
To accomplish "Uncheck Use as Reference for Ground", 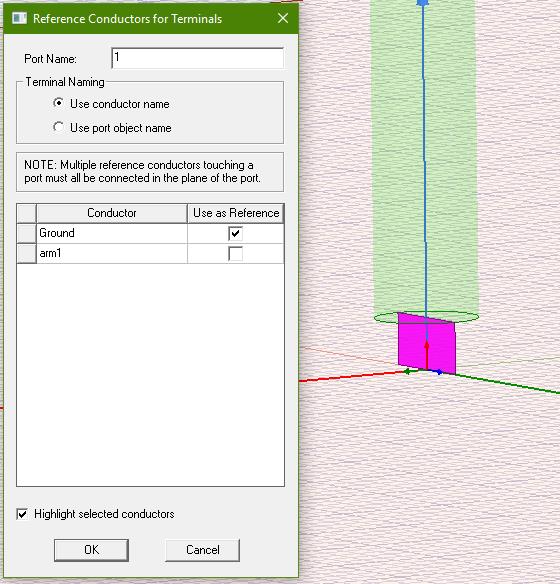I will pyautogui.click(x=235, y=234).
